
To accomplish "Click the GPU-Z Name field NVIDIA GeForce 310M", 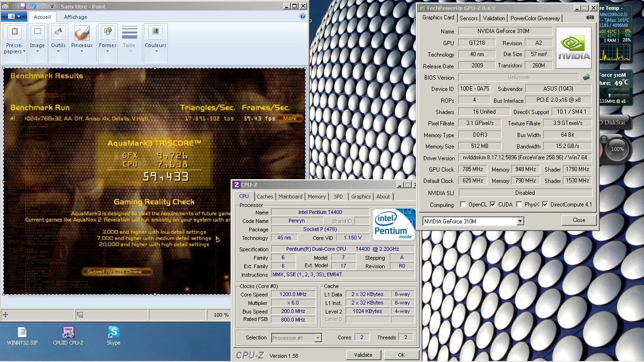I will 505,31.
